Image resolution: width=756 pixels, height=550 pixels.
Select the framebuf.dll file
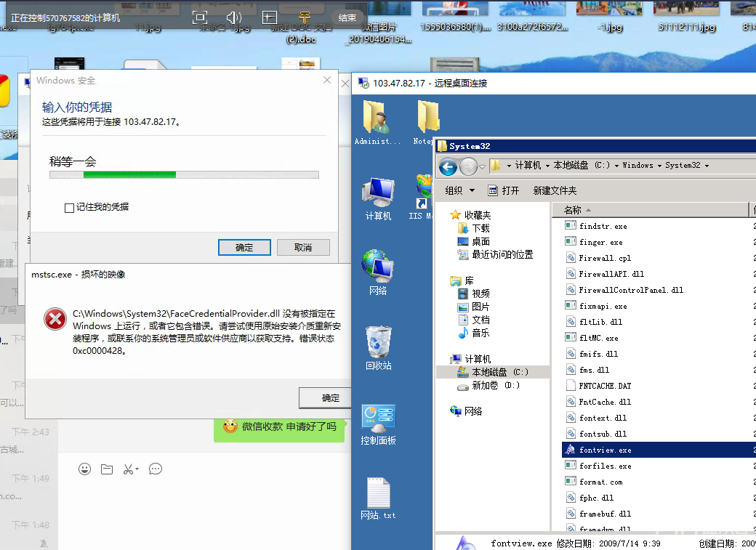pyautogui.click(x=598, y=514)
